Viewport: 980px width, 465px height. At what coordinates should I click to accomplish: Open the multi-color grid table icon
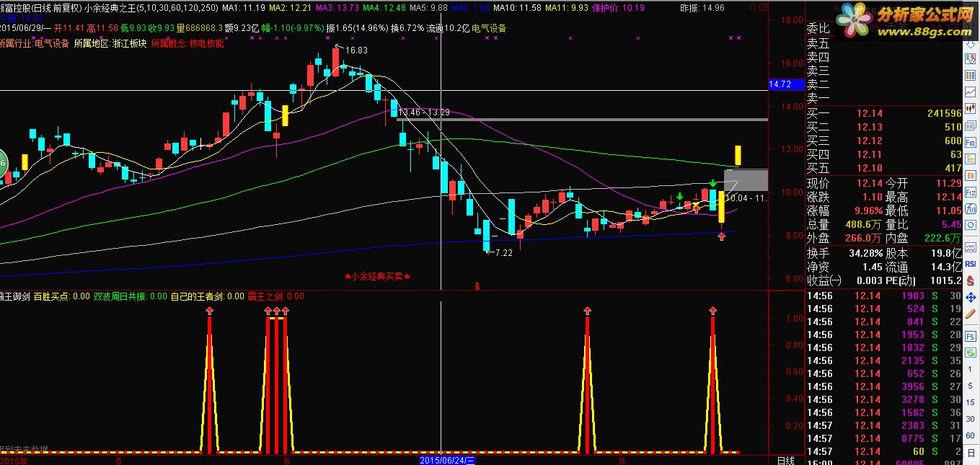970,74
